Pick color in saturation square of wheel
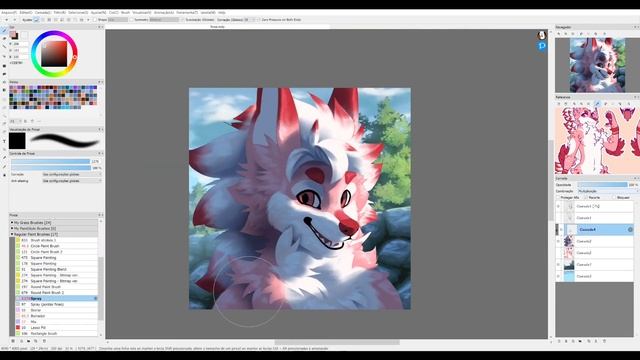This screenshot has height=360, width=640. tap(54, 54)
